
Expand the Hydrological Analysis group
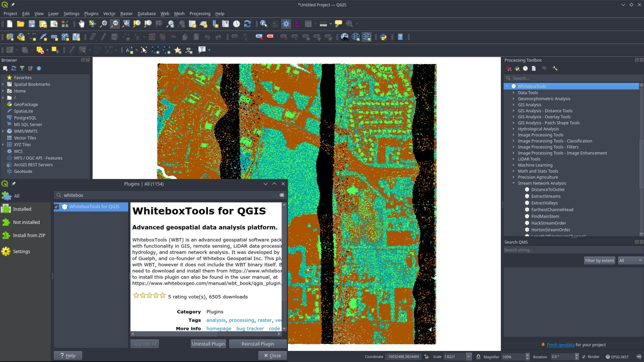click(x=513, y=129)
